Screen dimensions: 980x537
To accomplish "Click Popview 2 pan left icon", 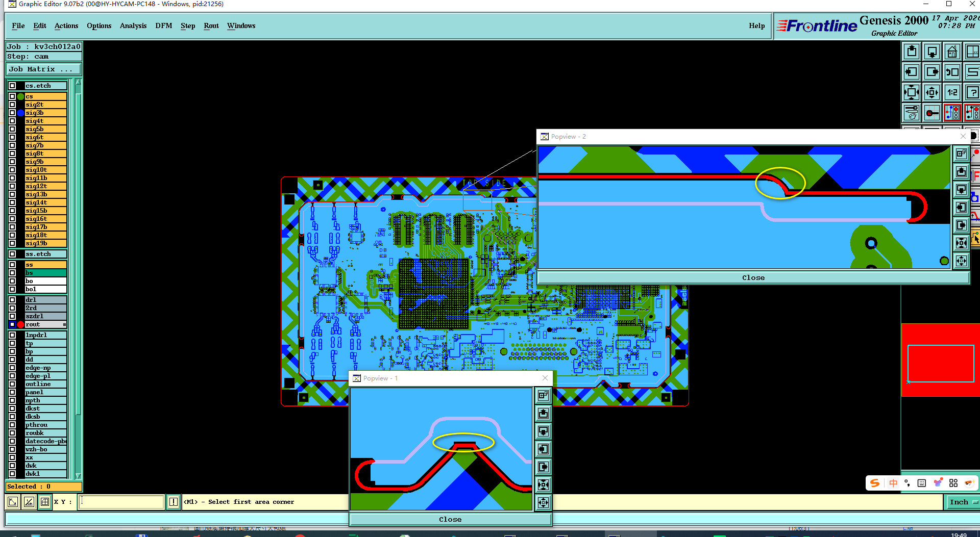I will tap(961, 208).
